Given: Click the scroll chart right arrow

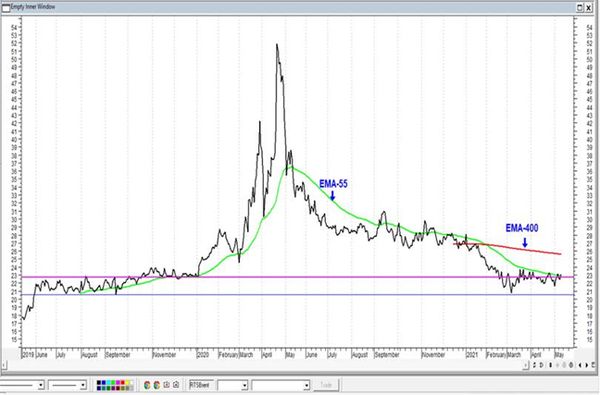Looking at the screenshot, I should point(587,365).
